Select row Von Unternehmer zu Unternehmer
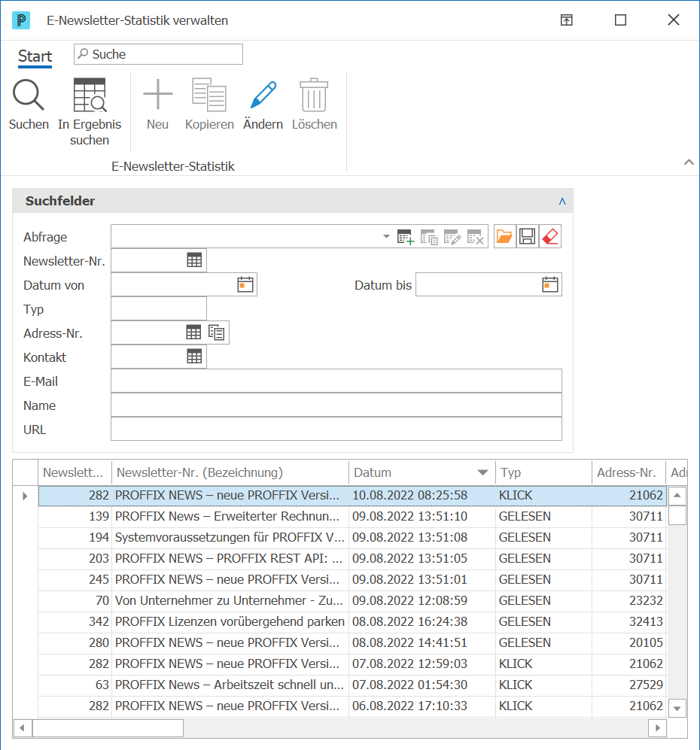This screenshot has width=700, height=750. [352, 601]
